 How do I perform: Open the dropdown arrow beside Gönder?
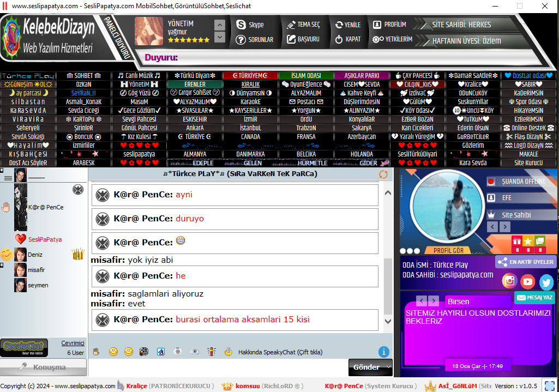pyautogui.click(x=387, y=367)
